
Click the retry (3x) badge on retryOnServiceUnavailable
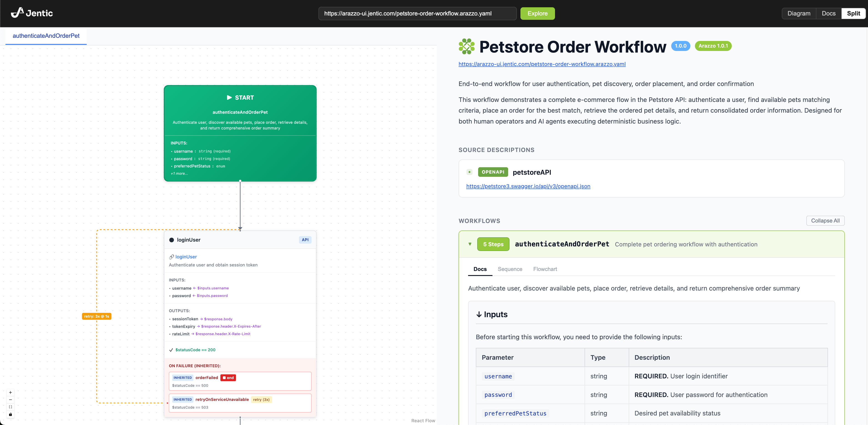pos(261,400)
